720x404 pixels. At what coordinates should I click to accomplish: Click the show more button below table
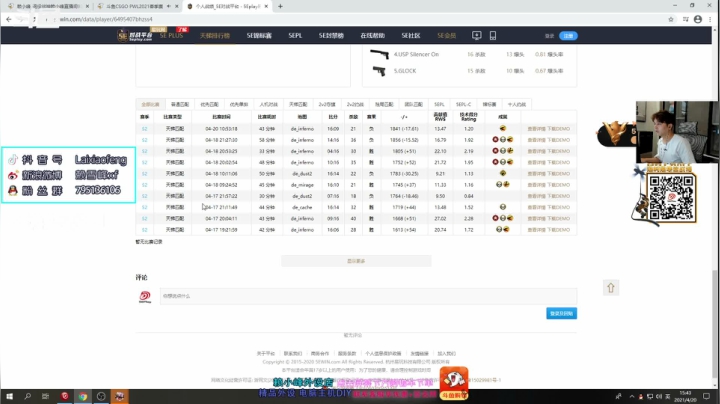[356, 261]
